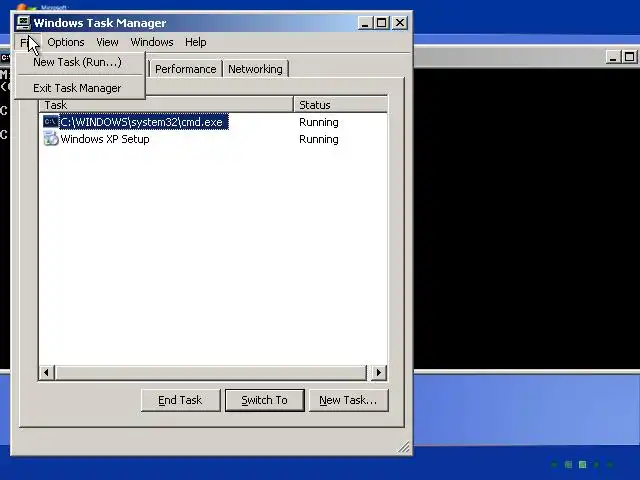Click the task list right scroll arrow
640x480 pixels.
pos(379,372)
